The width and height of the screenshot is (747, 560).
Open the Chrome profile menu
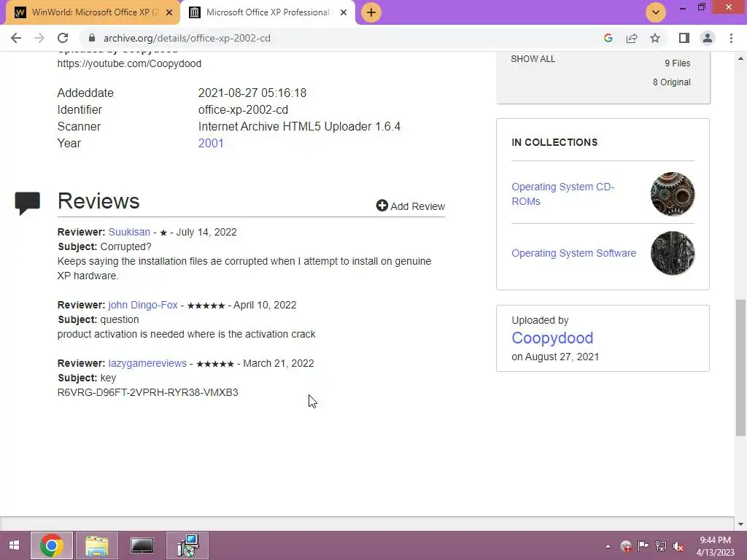click(708, 38)
